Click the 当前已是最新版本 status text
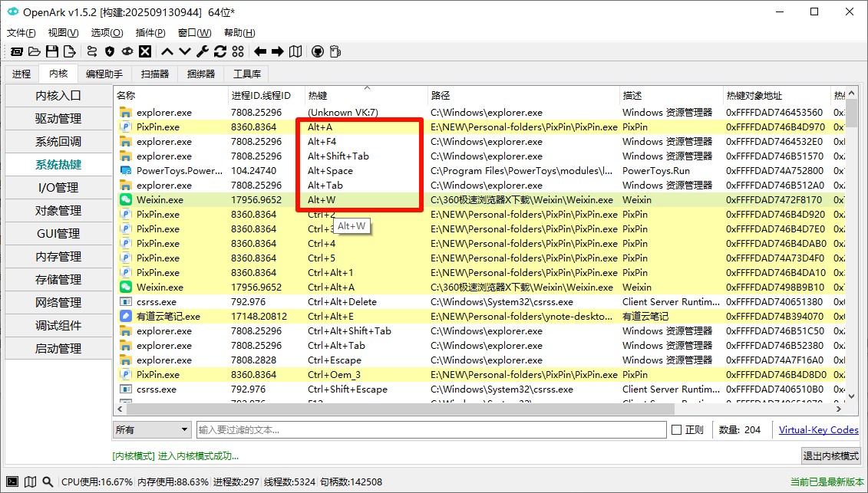The height and width of the screenshot is (493, 868). point(827,482)
